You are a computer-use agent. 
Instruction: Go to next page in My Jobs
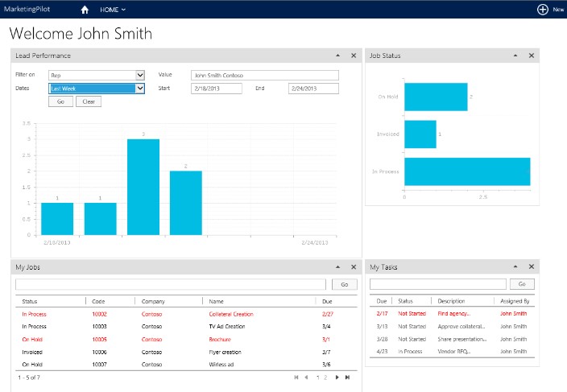click(337, 377)
